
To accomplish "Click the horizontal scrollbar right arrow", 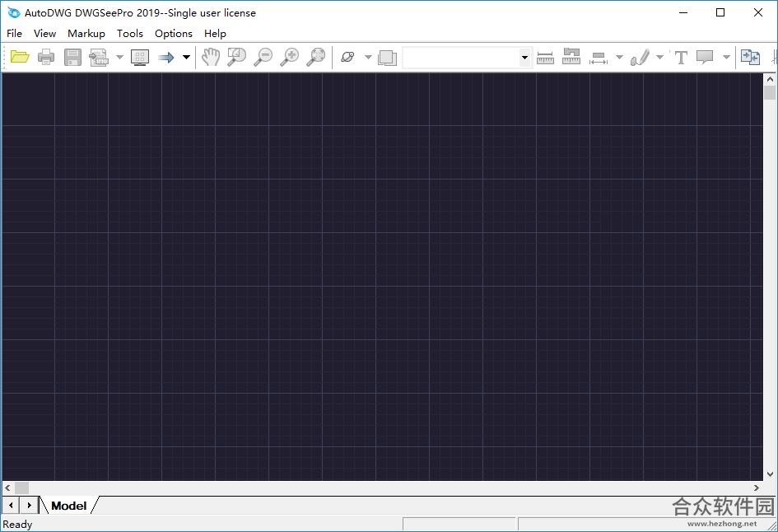I will [757, 488].
